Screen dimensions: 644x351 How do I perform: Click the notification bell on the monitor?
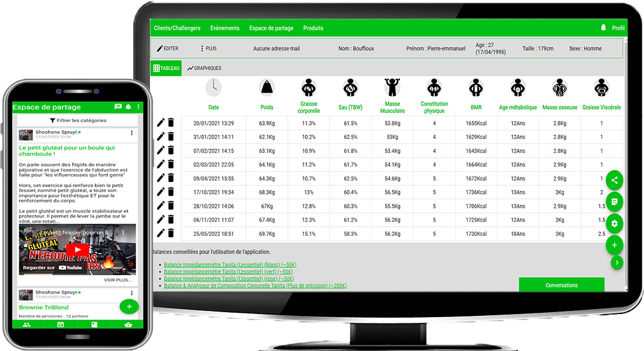pyautogui.click(x=603, y=27)
